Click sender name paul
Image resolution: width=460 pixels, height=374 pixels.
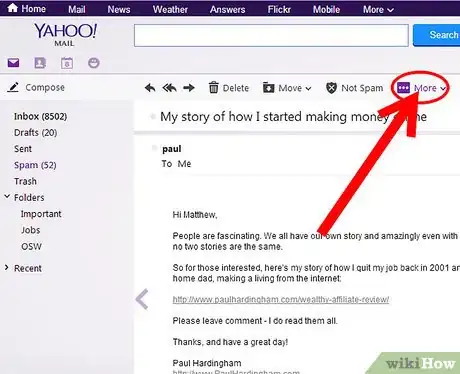point(172,149)
